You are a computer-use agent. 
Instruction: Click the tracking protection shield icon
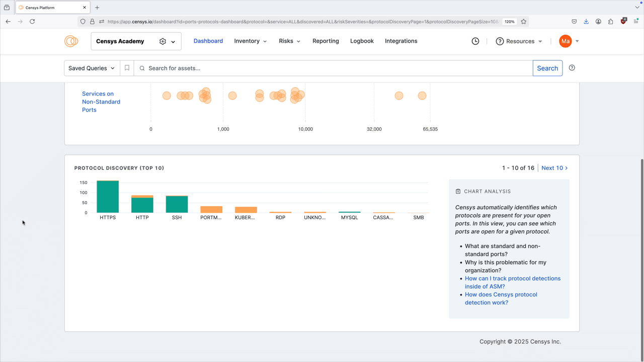point(83,22)
